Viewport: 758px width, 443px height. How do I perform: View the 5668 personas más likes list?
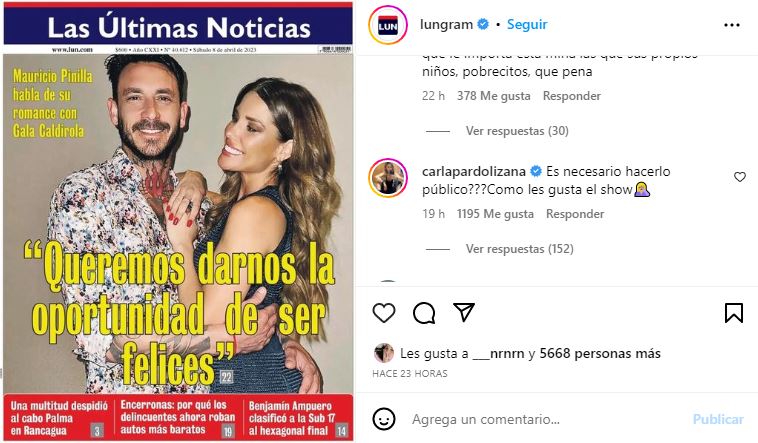pos(600,354)
